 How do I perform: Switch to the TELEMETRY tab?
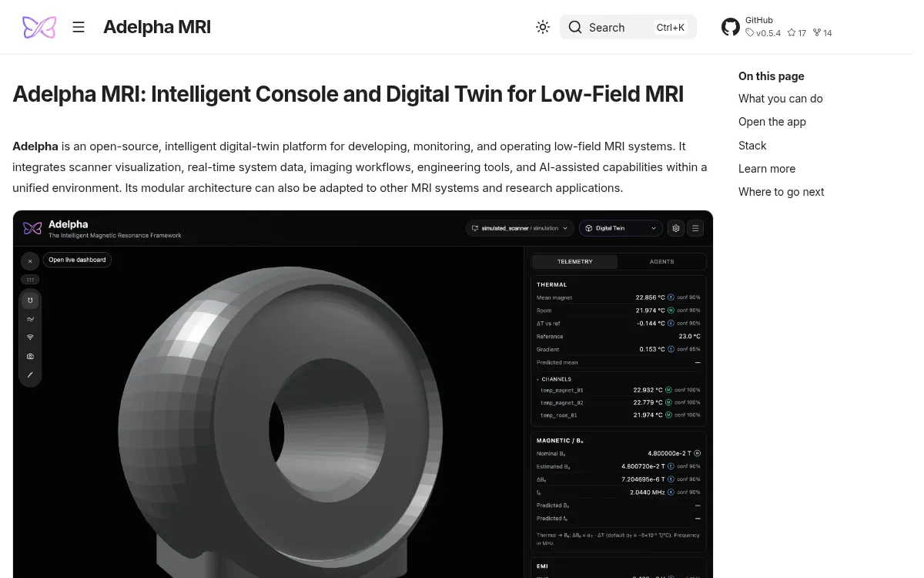[x=575, y=261]
